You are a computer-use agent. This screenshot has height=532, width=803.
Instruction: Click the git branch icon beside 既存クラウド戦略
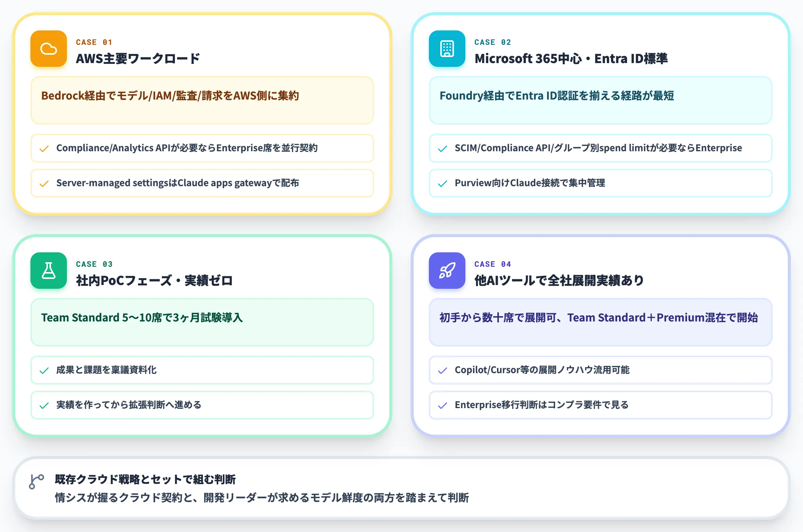pos(36,482)
